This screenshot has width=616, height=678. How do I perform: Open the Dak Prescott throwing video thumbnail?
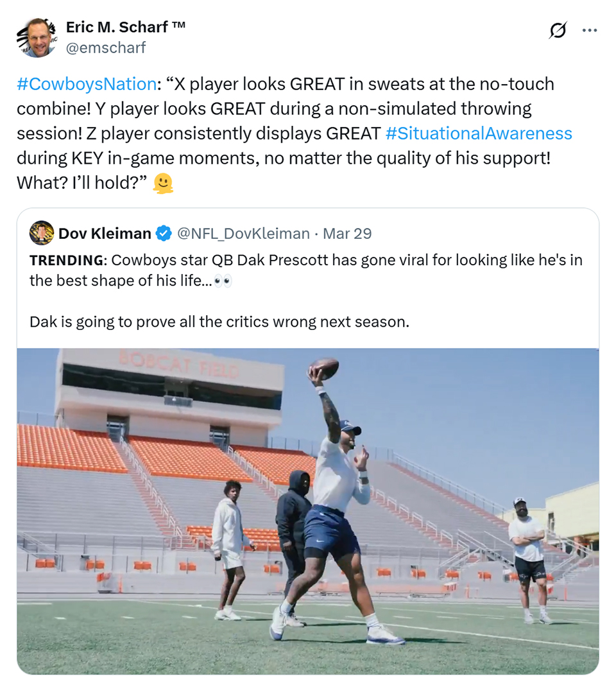pos(308,511)
